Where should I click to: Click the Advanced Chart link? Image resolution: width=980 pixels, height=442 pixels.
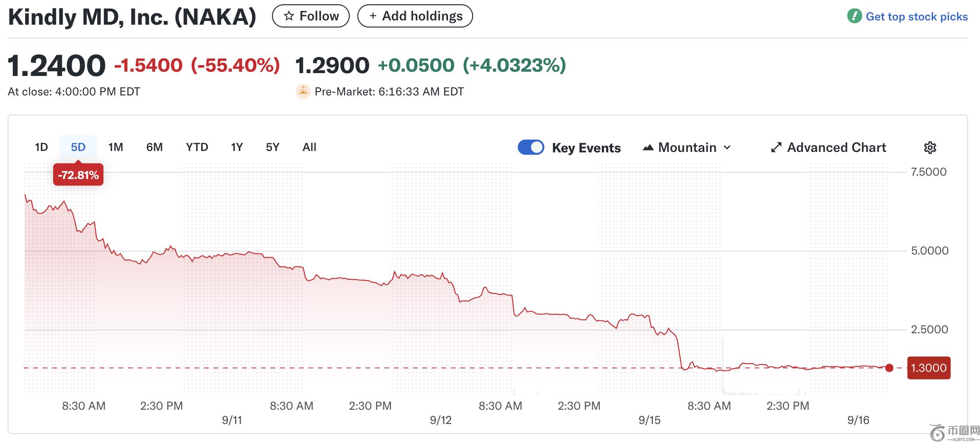coord(836,148)
